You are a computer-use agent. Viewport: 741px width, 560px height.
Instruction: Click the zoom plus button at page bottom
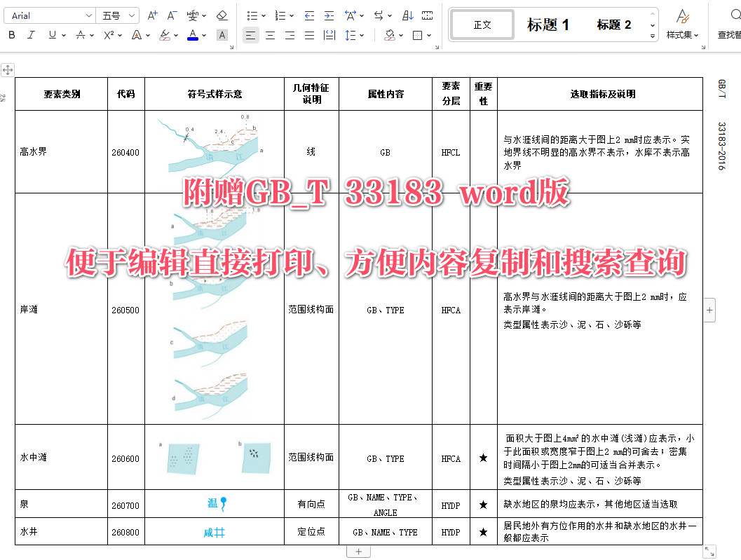(358, 551)
